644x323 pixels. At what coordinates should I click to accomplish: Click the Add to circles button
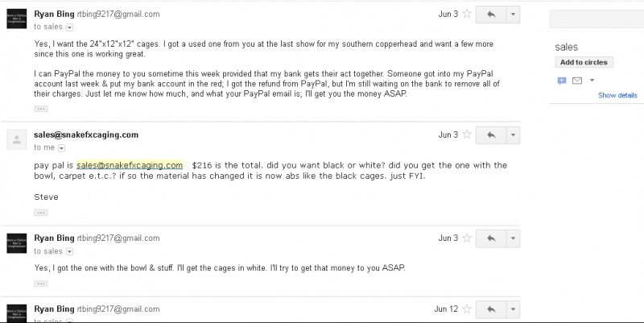point(584,63)
